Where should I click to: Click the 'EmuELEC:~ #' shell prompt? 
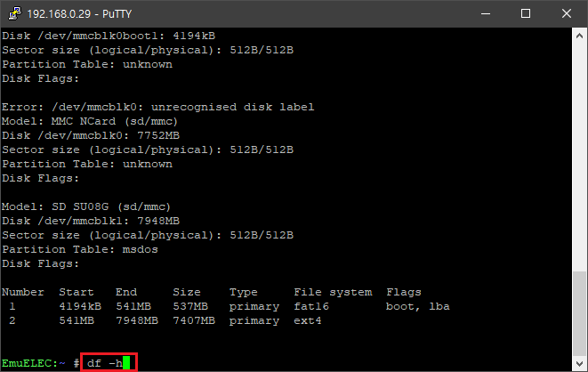[41, 363]
